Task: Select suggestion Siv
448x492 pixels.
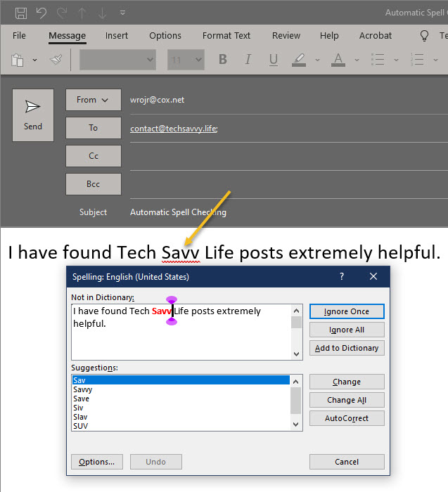Action: pos(181,408)
